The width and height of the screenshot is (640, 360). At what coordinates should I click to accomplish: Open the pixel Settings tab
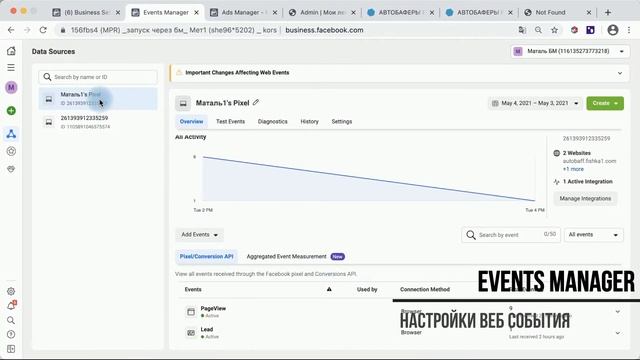pyautogui.click(x=342, y=122)
